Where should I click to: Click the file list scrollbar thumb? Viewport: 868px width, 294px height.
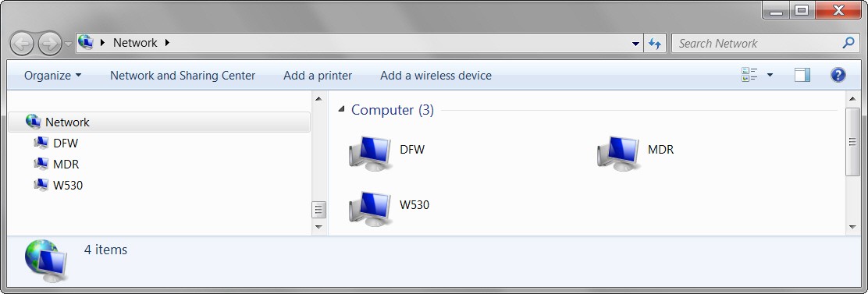click(x=852, y=141)
